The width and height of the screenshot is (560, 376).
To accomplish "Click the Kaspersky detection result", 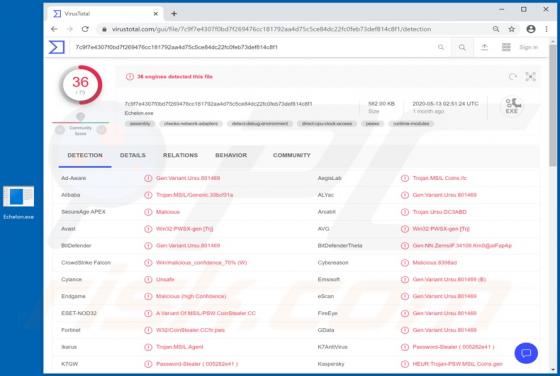I will (x=458, y=364).
